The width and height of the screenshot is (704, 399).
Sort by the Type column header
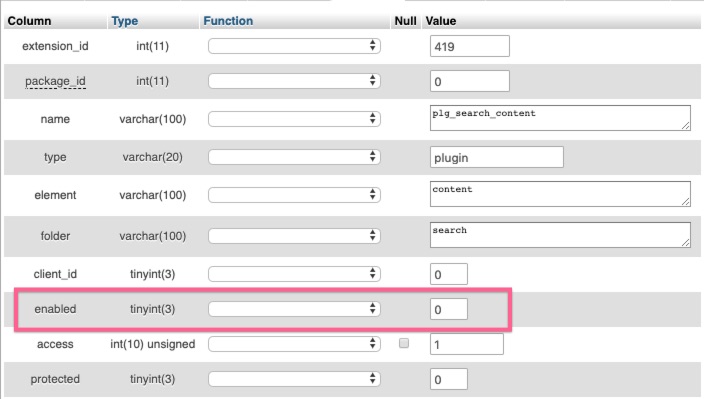125,21
